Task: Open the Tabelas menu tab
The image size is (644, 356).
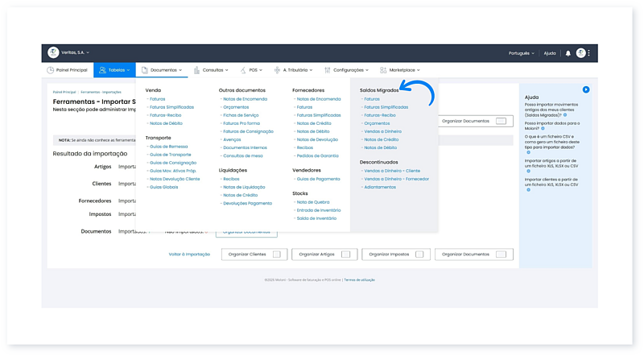Action: [114, 71]
